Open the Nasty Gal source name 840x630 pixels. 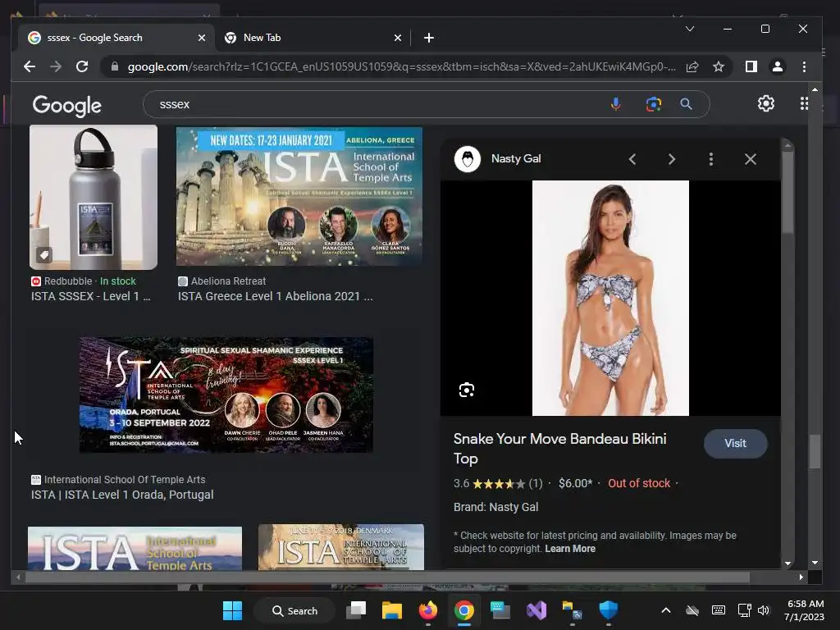516,158
